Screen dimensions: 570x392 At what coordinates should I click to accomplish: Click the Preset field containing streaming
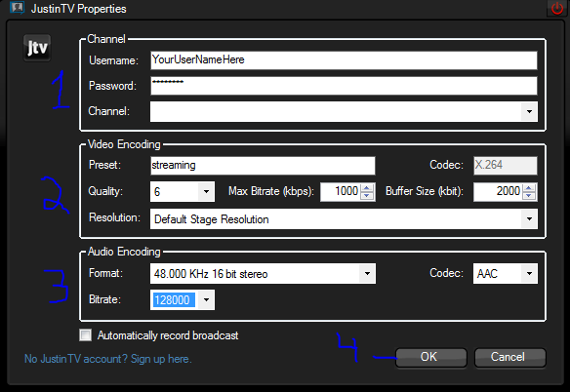point(263,166)
